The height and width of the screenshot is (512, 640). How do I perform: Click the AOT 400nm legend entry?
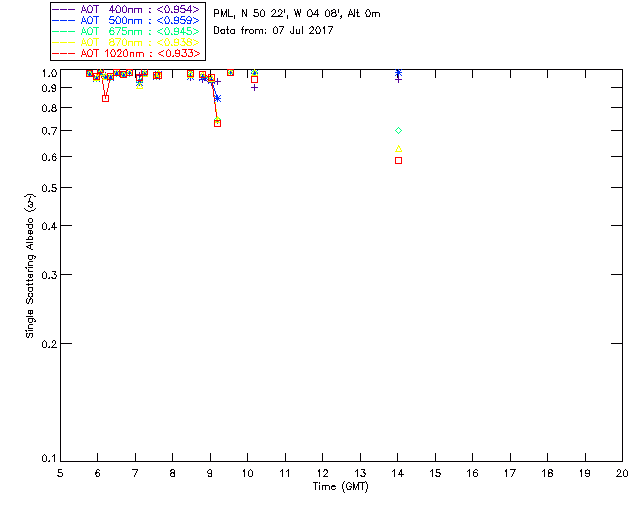127,9
